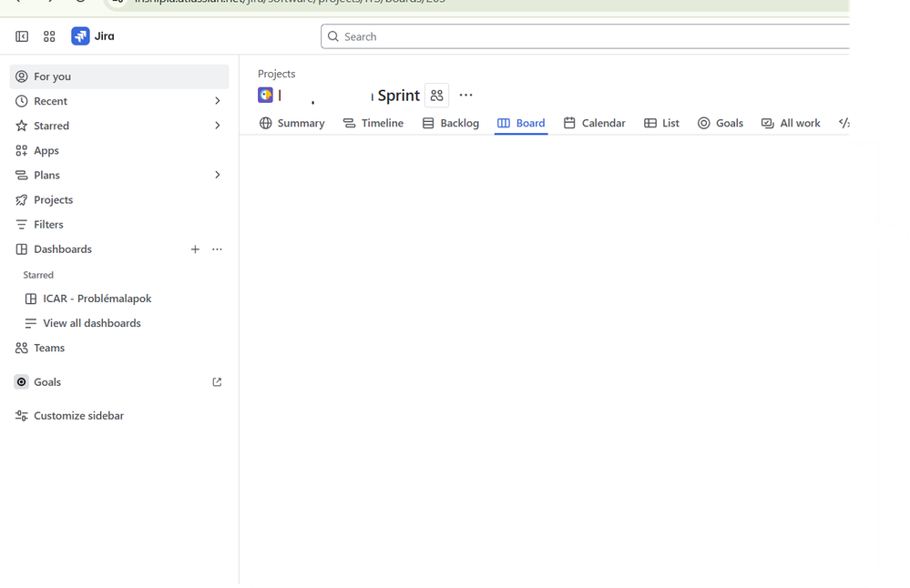Expand the Starred chevron arrow
910x588 pixels.
pos(218,126)
